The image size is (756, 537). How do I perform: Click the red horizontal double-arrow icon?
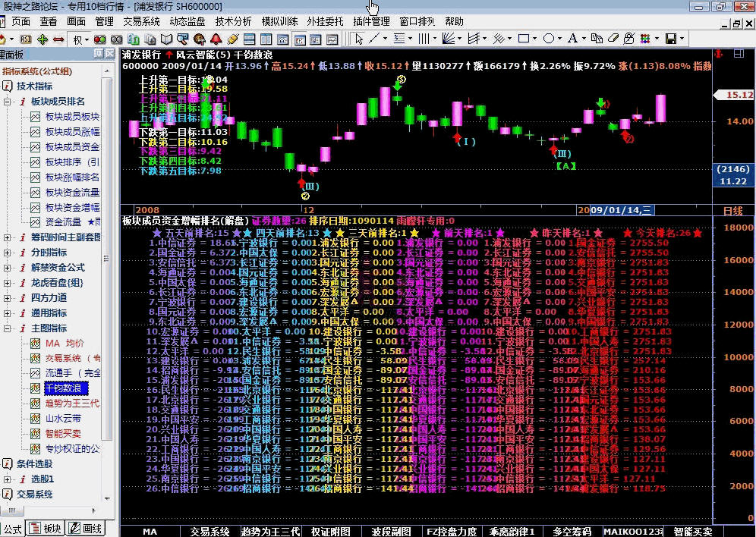tap(58, 39)
